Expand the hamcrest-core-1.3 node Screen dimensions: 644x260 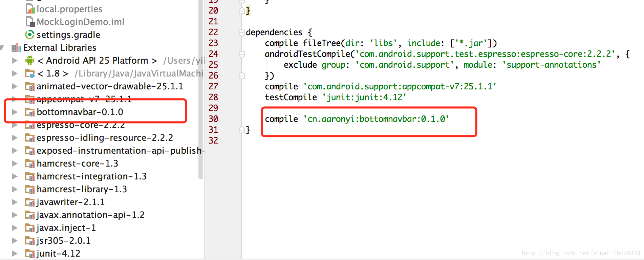[15, 164]
